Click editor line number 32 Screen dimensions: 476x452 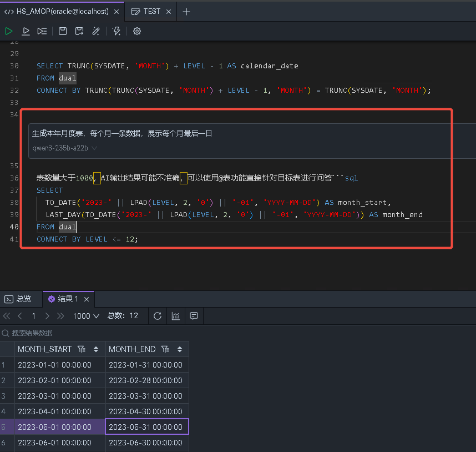[x=14, y=91]
